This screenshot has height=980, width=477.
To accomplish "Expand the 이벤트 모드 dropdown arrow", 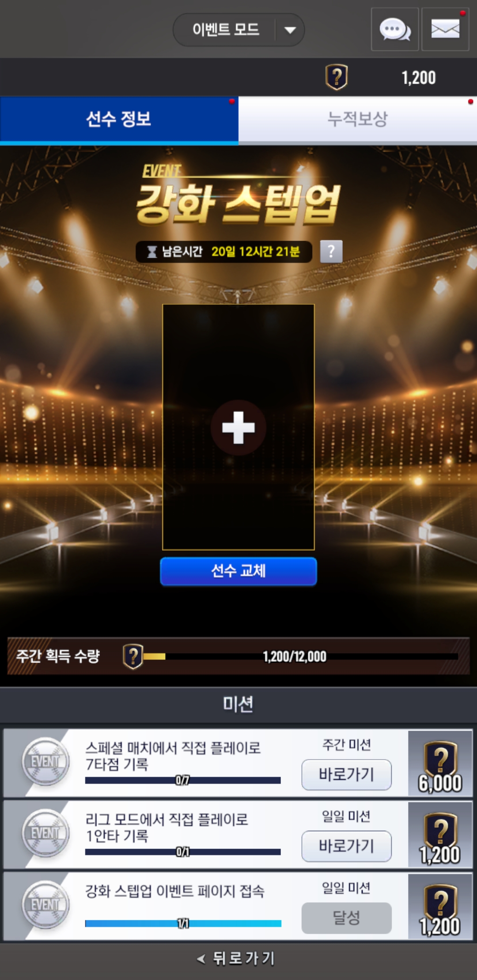I will (290, 30).
